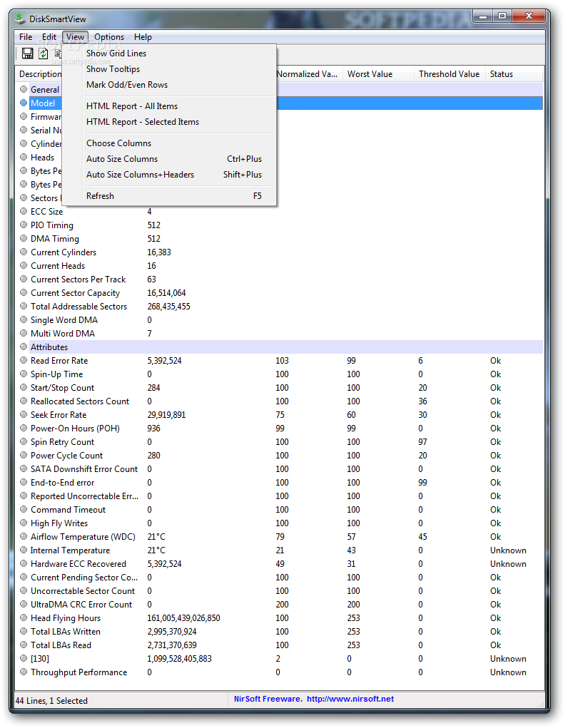Viewport: 565px width, 728px height.
Task: Click the bullet icon beside Power Cycle Count
Action: [24, 455]
